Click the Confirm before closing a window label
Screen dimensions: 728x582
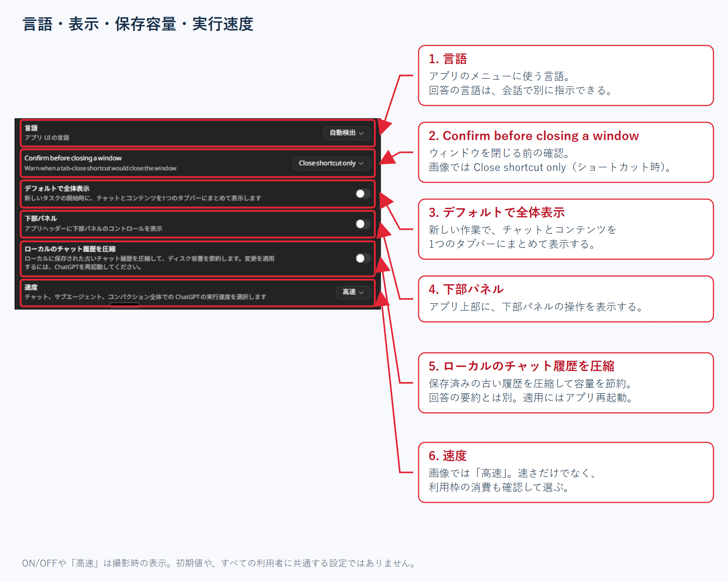73,158
